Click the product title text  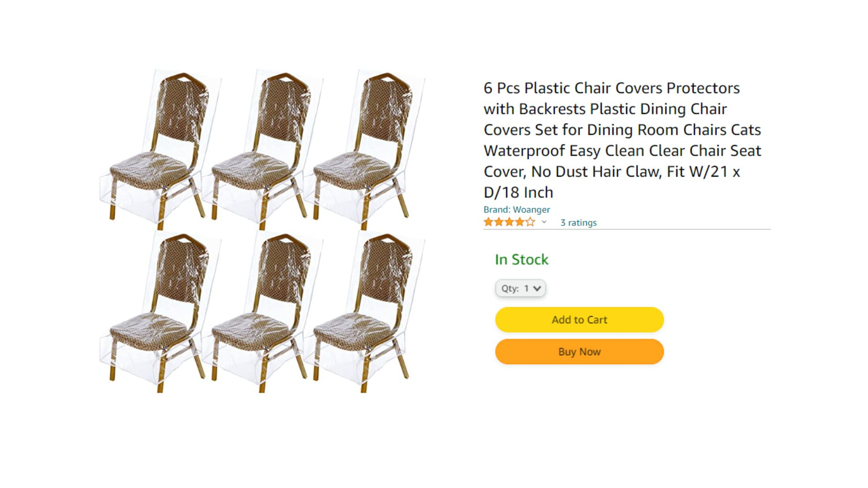[x=623, y=140]
